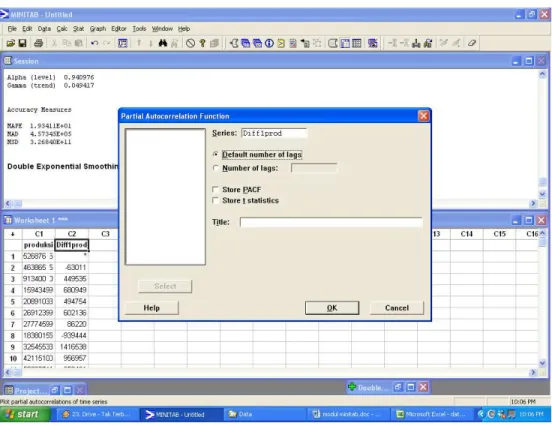
Task: Click the Paste clipboard icon
Action: coord(79,43)
